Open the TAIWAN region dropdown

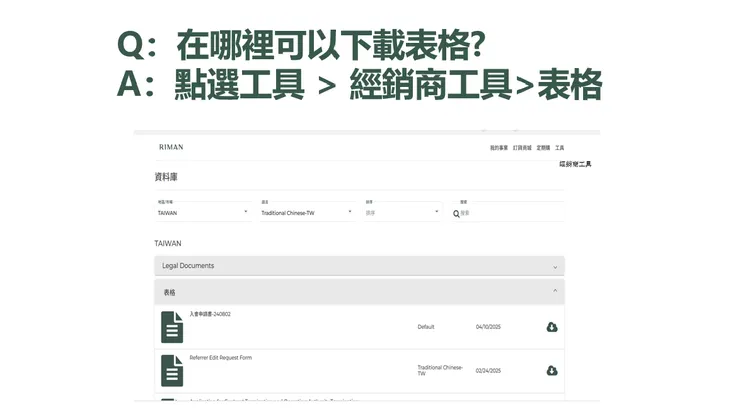[x=202, y=210]
